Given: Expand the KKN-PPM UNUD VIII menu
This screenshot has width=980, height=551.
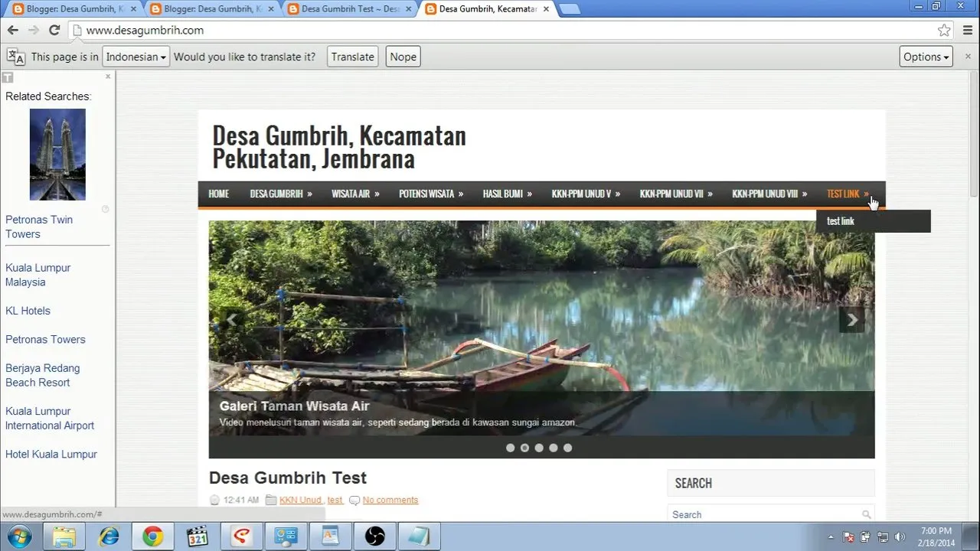Looking at the screenshot, I should [769, 194].
